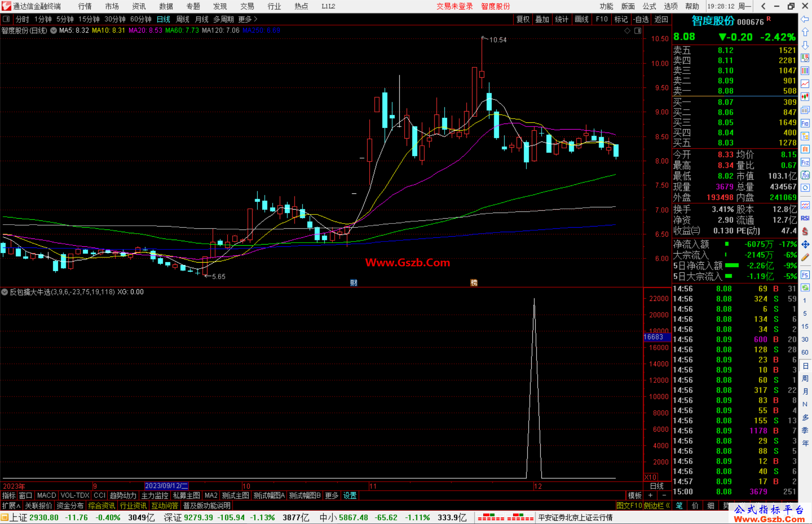Click the RSI indicator sidebar icon
812x524 pixels.
point(805,218)
